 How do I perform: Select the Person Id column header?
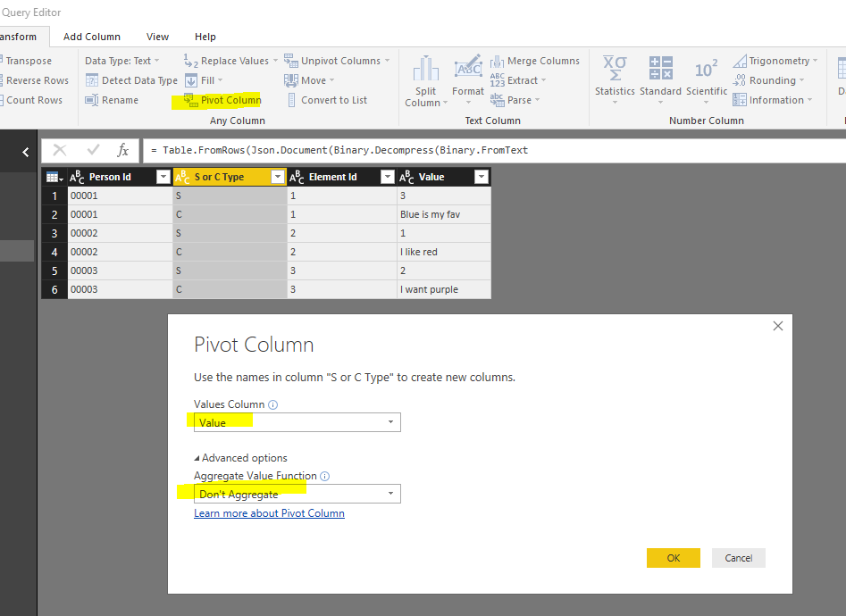point(120,177)
